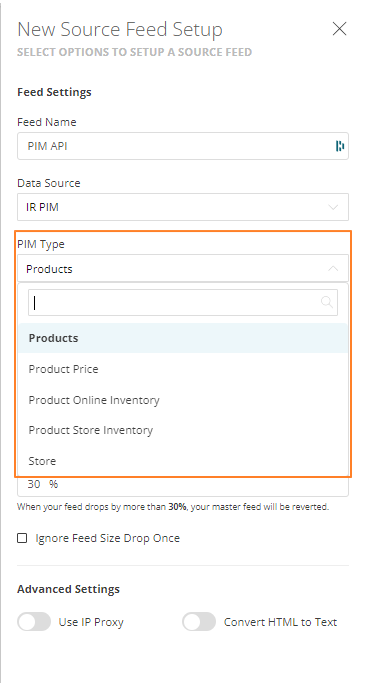Click the 30 % feed drop threshold field

183,486
